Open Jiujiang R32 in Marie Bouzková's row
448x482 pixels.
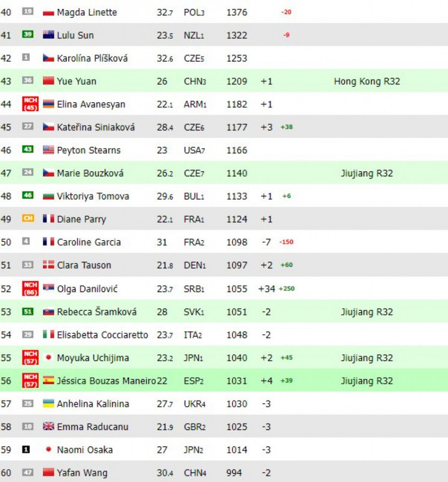pos(366,173)
